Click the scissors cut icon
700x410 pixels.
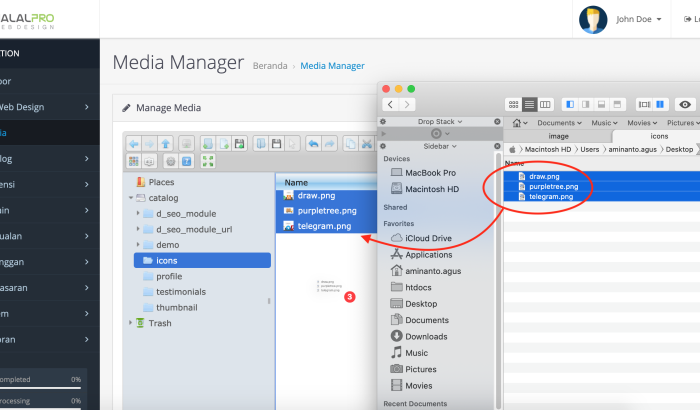[367, 144]
